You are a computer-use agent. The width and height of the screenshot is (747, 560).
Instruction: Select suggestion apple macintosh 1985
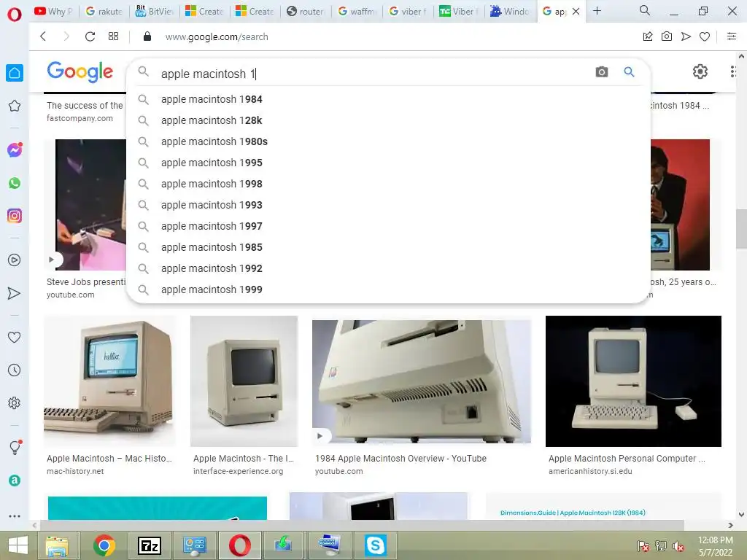(388, 247)
